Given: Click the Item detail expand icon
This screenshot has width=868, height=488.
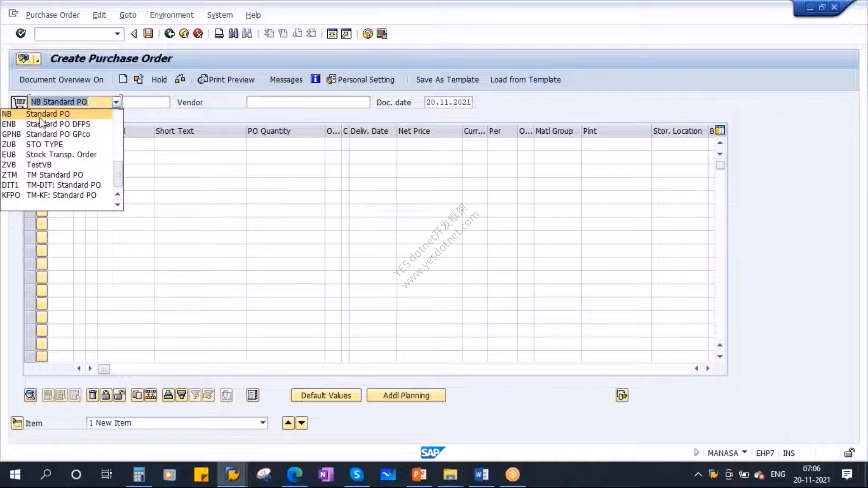Looking at the screenshot, I should point(17,423).
